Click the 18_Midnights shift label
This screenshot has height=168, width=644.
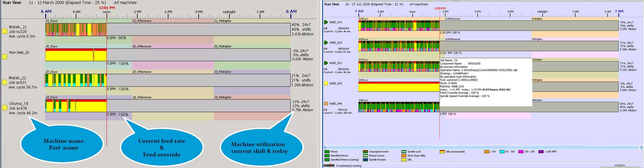click(x=223, y=97)
